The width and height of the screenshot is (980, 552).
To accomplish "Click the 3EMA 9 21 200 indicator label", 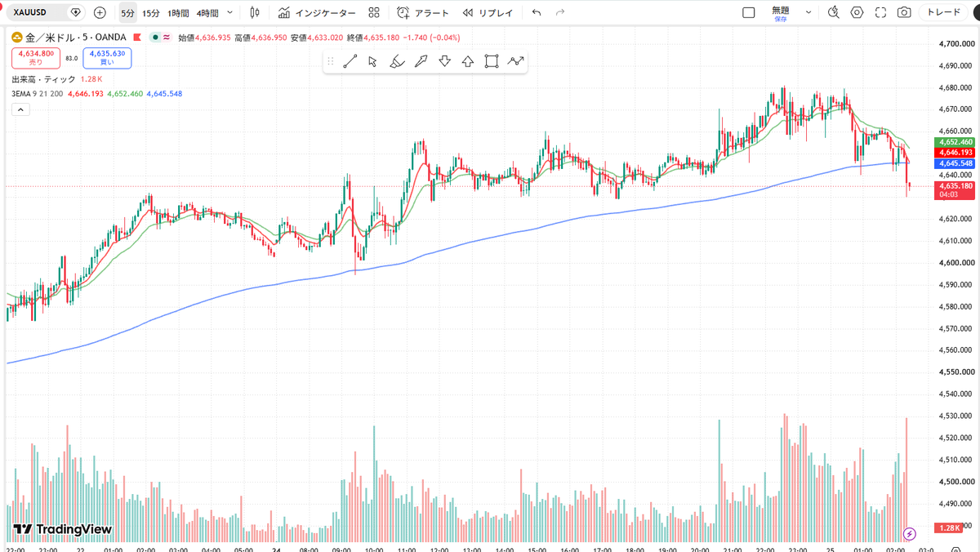I will pos(37,94).
